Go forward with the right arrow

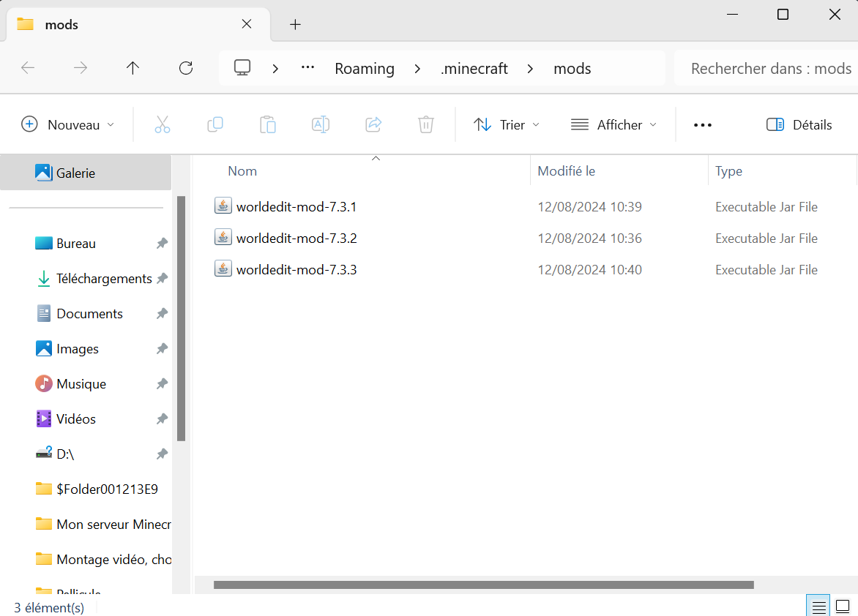[x=81, y=68]
